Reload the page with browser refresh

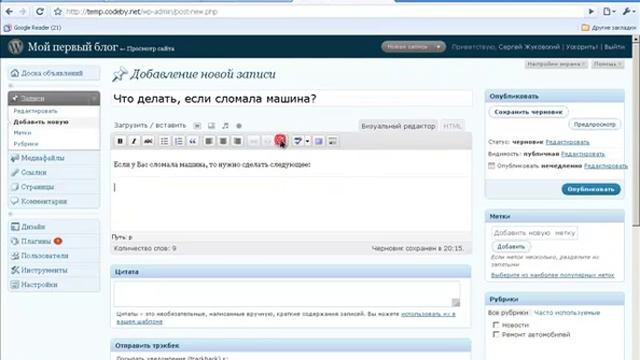[40, 11]
